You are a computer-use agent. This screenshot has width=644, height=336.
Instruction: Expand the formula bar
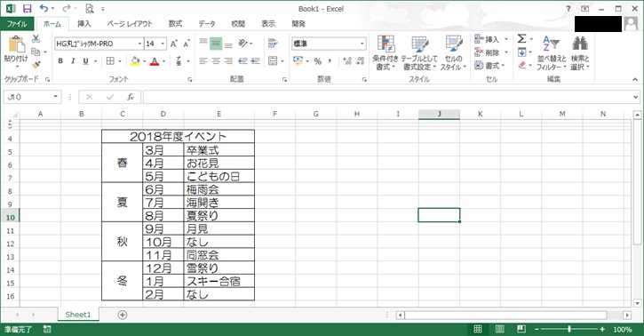tap(635, 98)
